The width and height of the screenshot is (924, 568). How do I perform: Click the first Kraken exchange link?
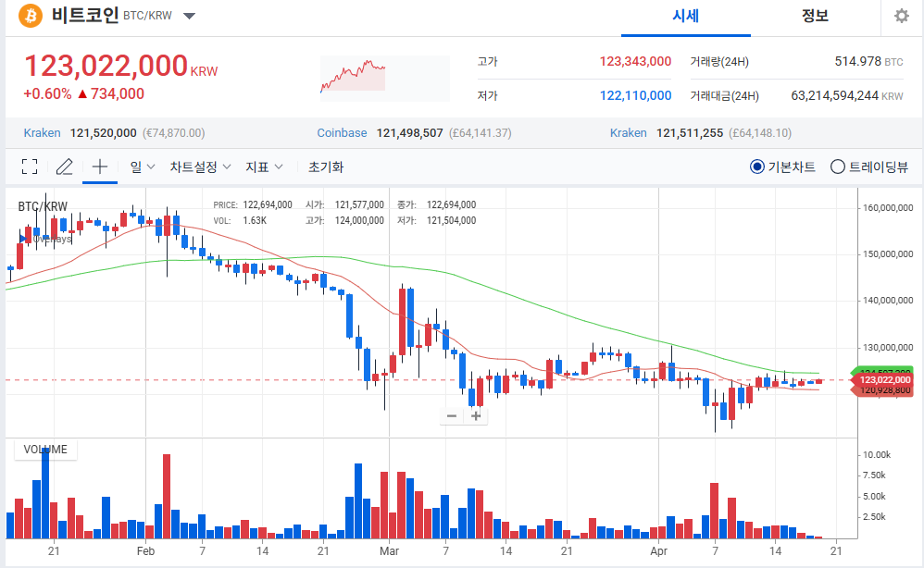[x=42, y=133]
